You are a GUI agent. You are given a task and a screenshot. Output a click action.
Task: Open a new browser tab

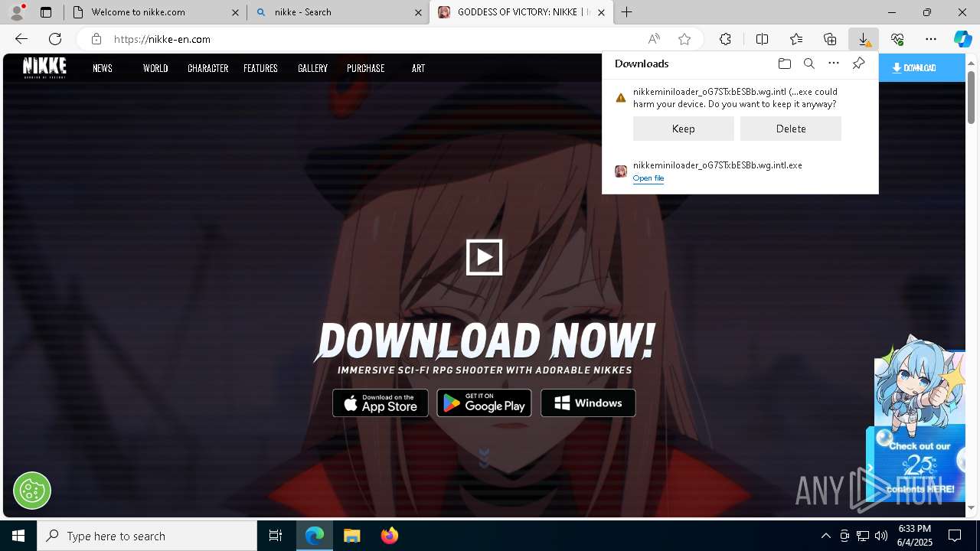click(x=626, y=12)
